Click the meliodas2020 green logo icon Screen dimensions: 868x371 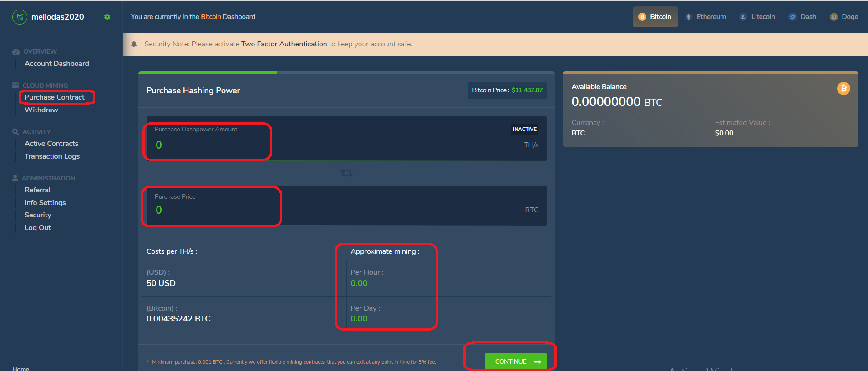(x=20, y=17)
